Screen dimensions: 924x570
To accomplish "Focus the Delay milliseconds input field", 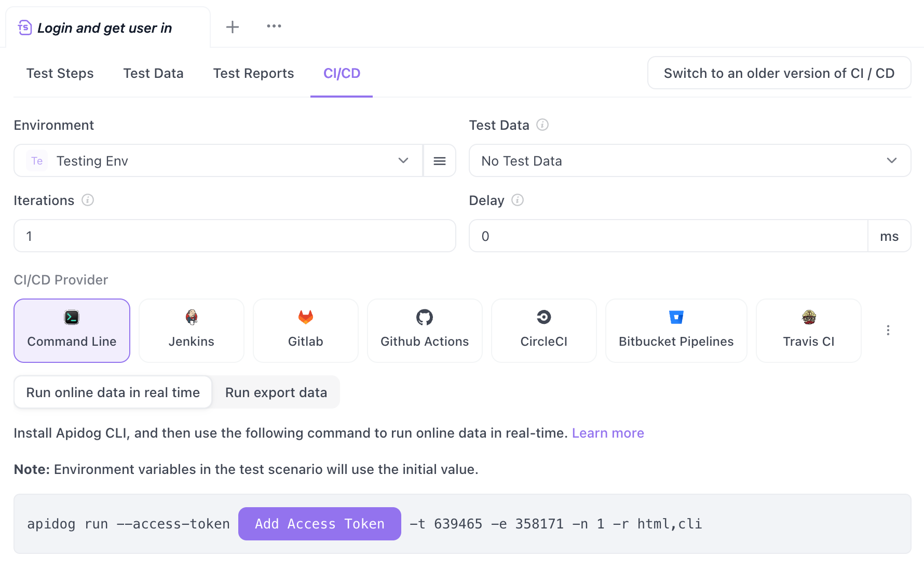I will (669, 236).
